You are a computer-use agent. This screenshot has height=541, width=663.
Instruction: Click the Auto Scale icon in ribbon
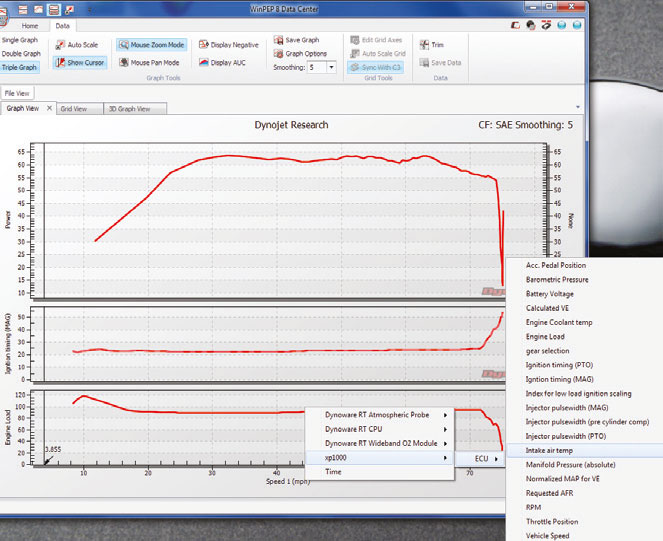[x=61, y=44]
